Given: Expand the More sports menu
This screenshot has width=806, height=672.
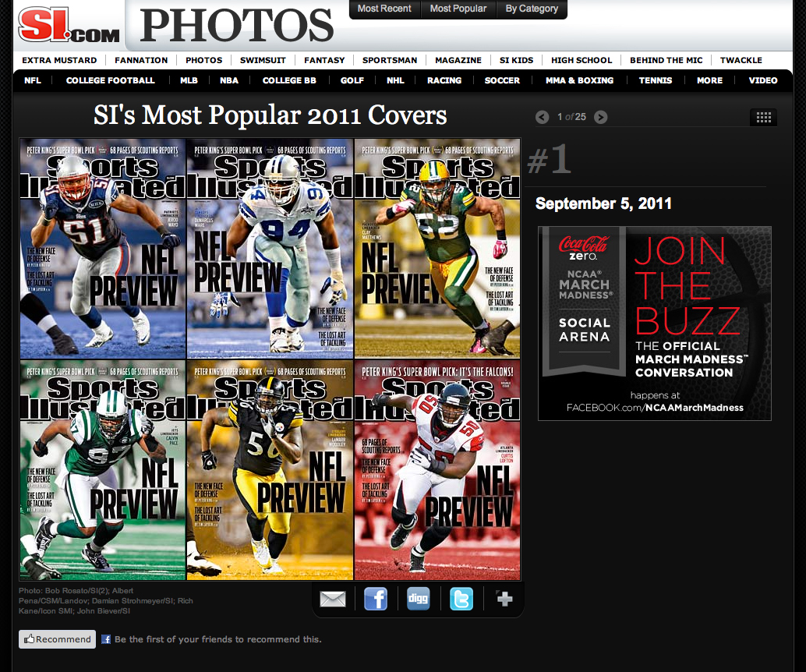Looking at the screenshot, I should click(x=709, y=80).
